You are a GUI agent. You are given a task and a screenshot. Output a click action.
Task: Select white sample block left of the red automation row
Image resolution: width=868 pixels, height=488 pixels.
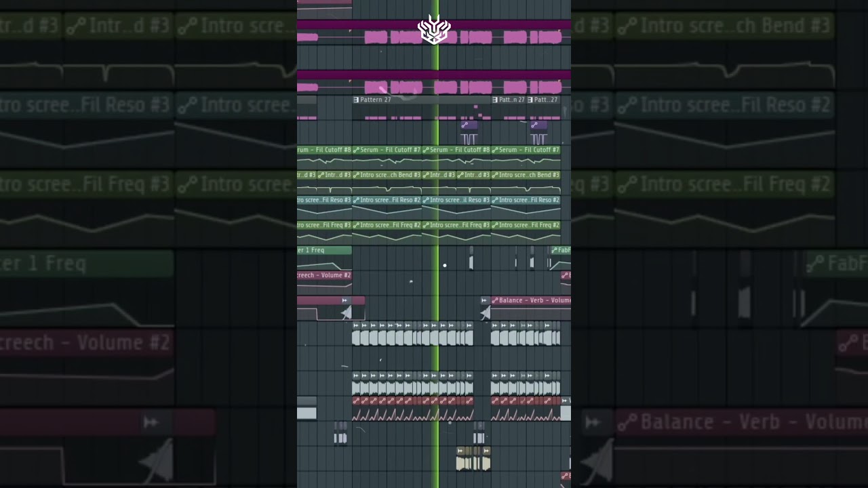coord(307,413)
